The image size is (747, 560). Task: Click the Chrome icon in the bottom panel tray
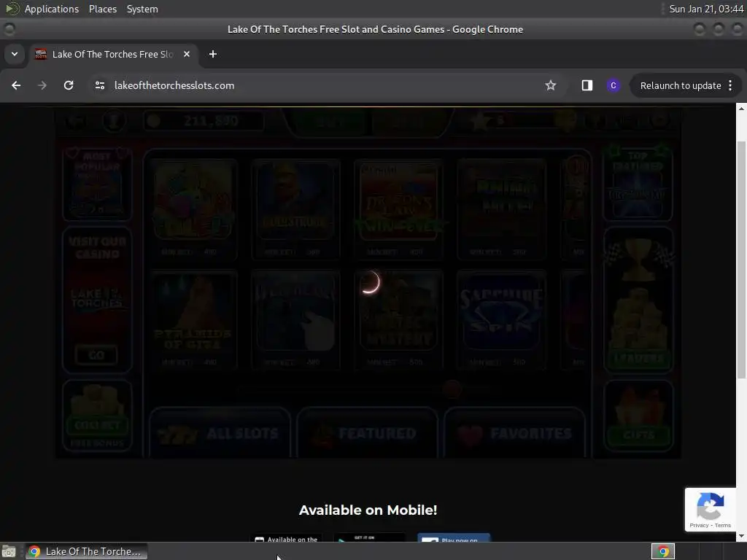[x=663, y=551]
